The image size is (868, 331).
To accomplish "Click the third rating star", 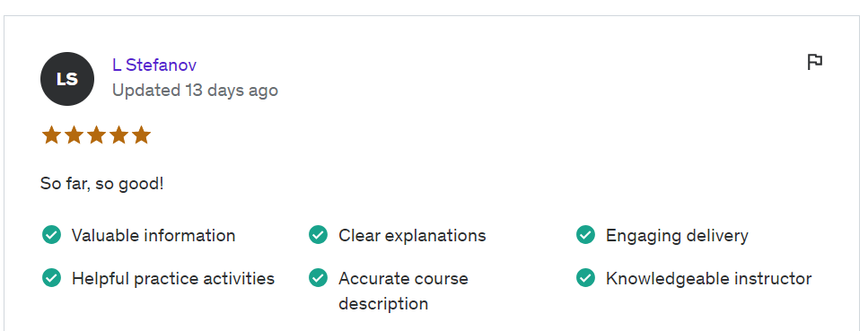I will tap(96, 135).
